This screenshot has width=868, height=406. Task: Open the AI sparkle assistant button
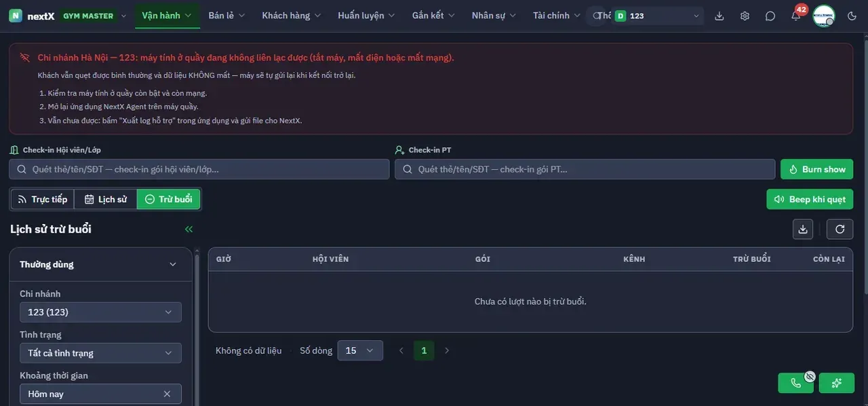point(837,383)
